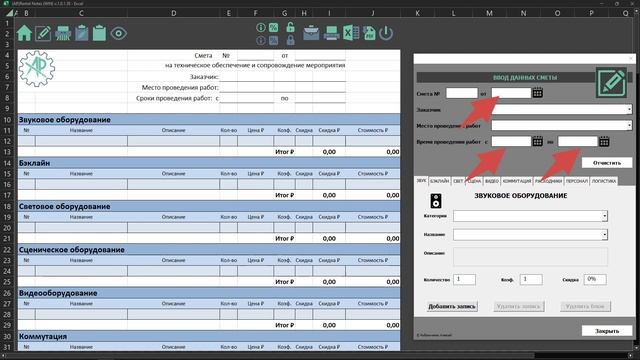Click the AP gear logo on the sheet
Screen dimensions: 640x360
pos(37,69)
